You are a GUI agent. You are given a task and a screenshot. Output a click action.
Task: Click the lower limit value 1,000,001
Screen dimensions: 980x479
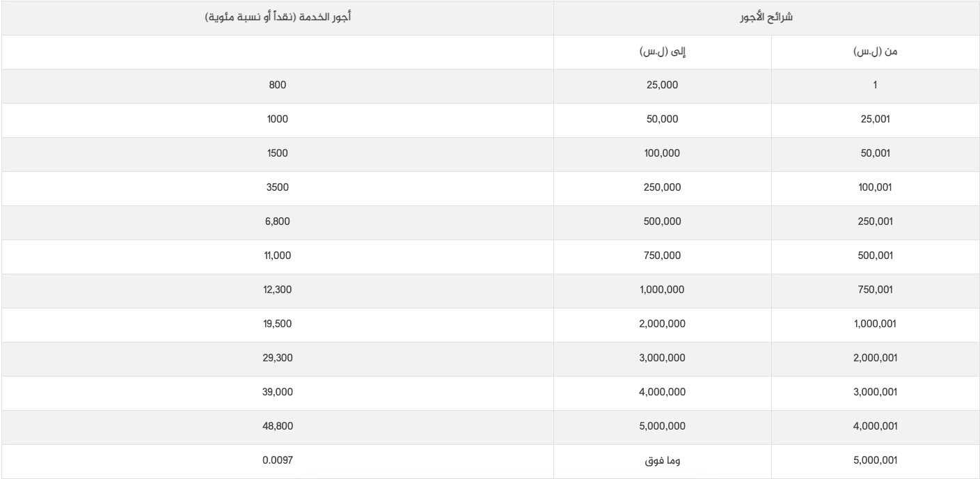pos(875,324)
